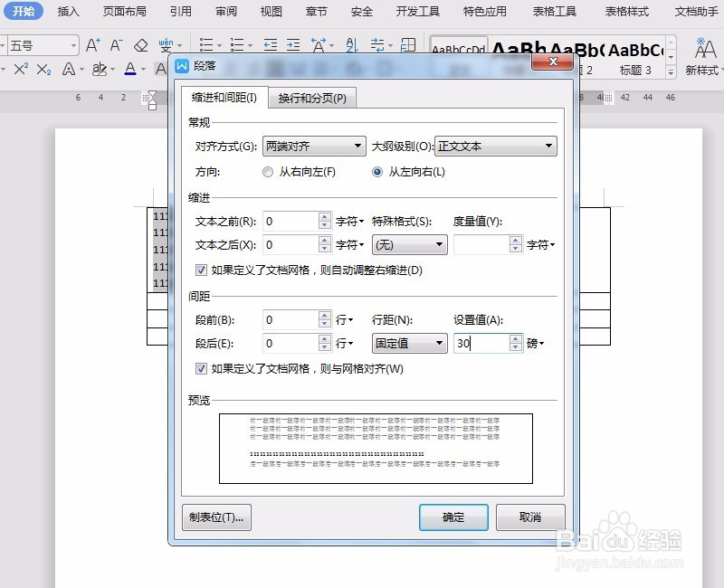Select the Increase Font Size icon
Image resolution: width=724 pixels, height=588 pixels.
click(93, 44)
